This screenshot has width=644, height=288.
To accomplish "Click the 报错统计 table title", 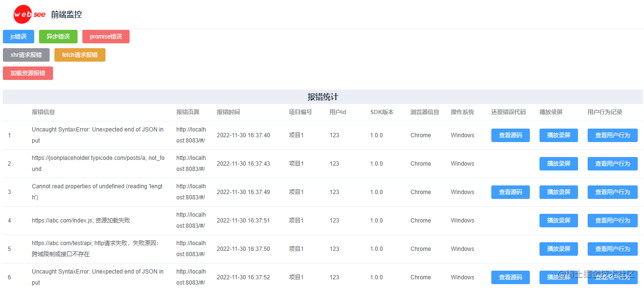I will [x=323, y=97].
